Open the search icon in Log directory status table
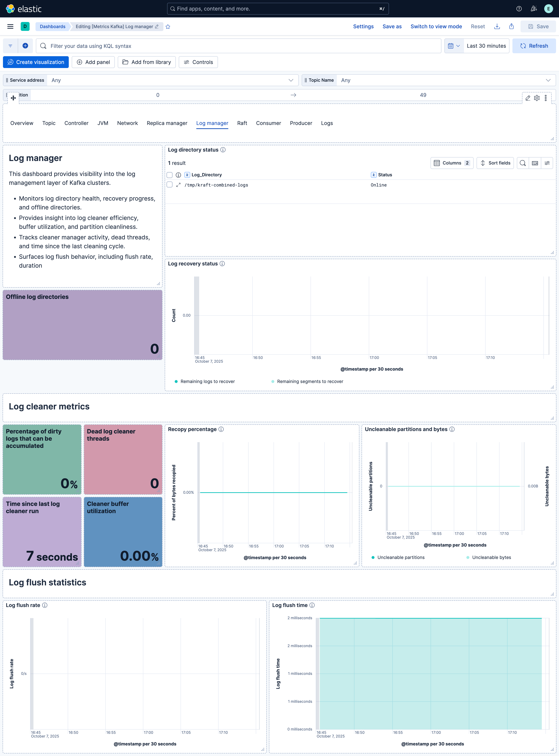This screenshot has height=756, width=559. click(522, 163)
